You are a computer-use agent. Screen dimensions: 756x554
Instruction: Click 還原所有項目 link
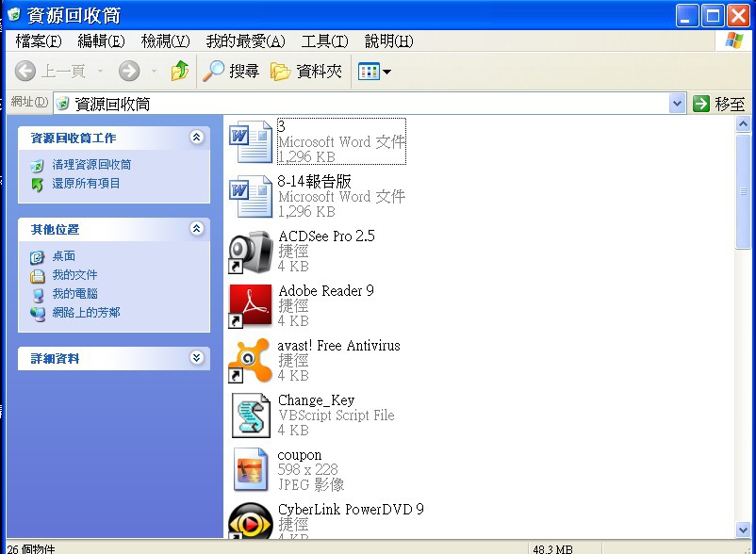pos(86,184)
